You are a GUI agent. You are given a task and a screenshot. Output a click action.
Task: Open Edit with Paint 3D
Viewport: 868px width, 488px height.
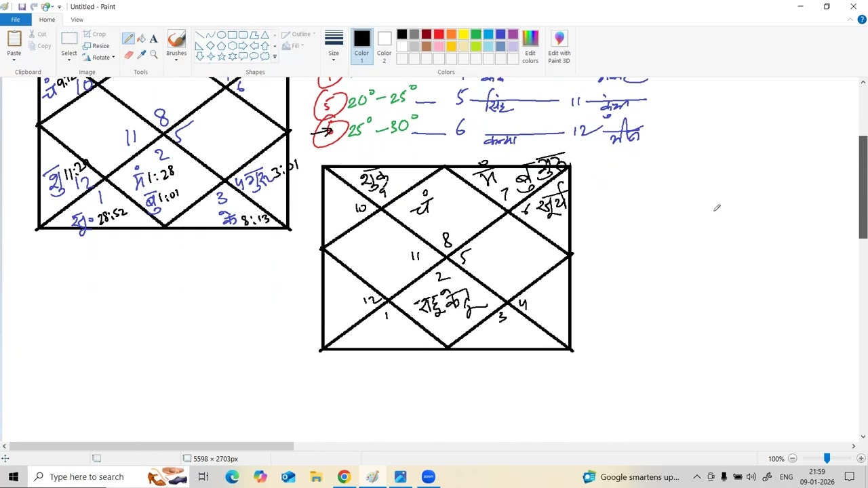click(559, 47)
